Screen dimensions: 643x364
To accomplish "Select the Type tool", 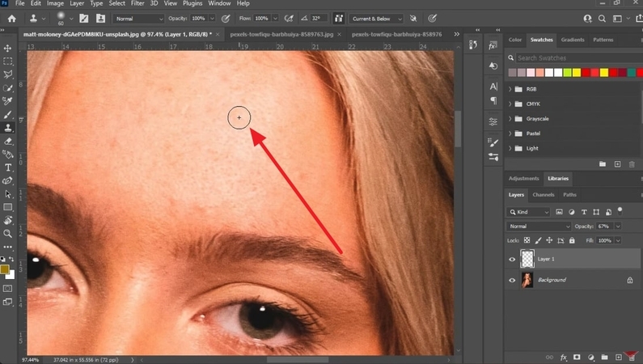I will pos(8,167).
